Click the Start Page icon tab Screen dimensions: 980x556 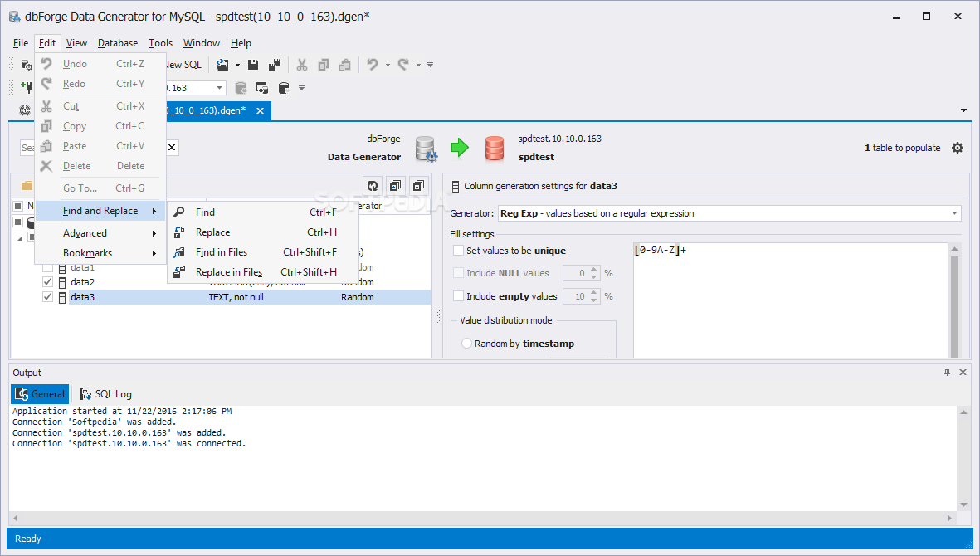pos(25,110)
